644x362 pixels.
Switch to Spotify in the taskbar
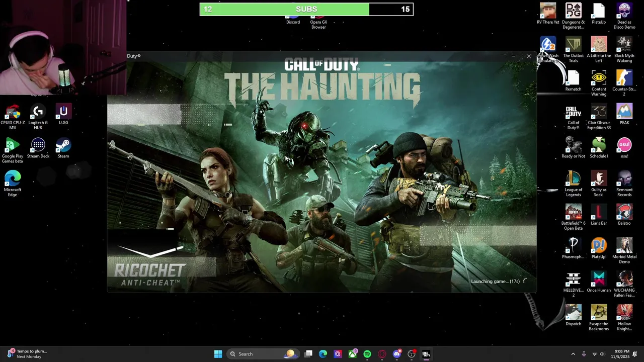pos(367,354)
